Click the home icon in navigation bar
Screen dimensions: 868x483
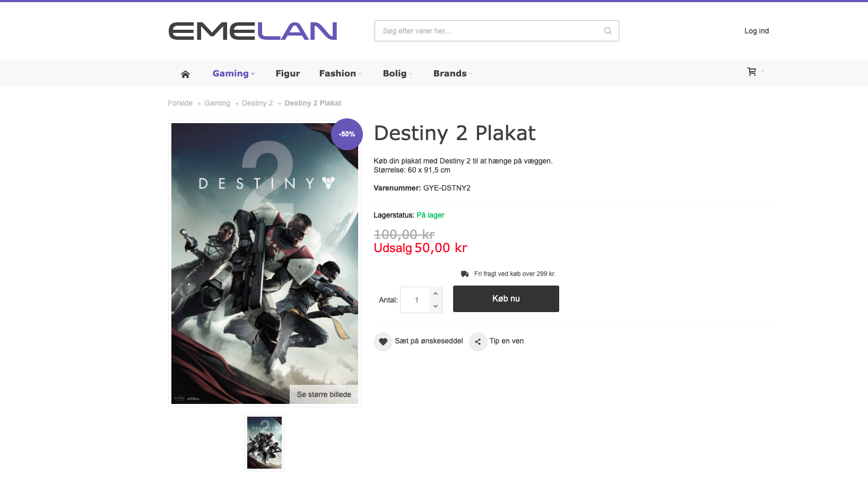185,74
